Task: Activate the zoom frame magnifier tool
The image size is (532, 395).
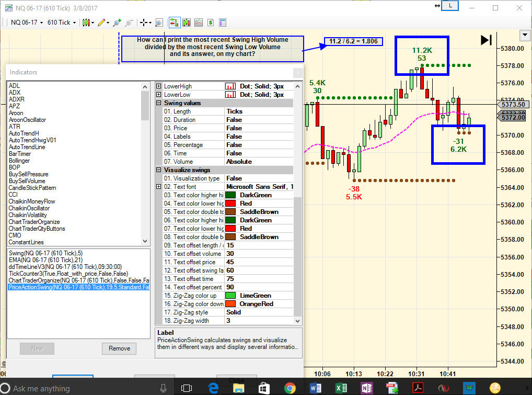Action: coord(159,22)
